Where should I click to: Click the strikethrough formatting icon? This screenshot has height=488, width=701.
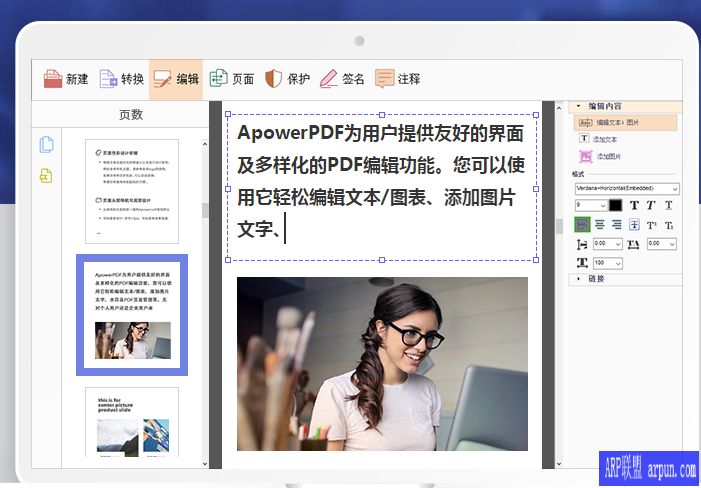pos(634,224)
